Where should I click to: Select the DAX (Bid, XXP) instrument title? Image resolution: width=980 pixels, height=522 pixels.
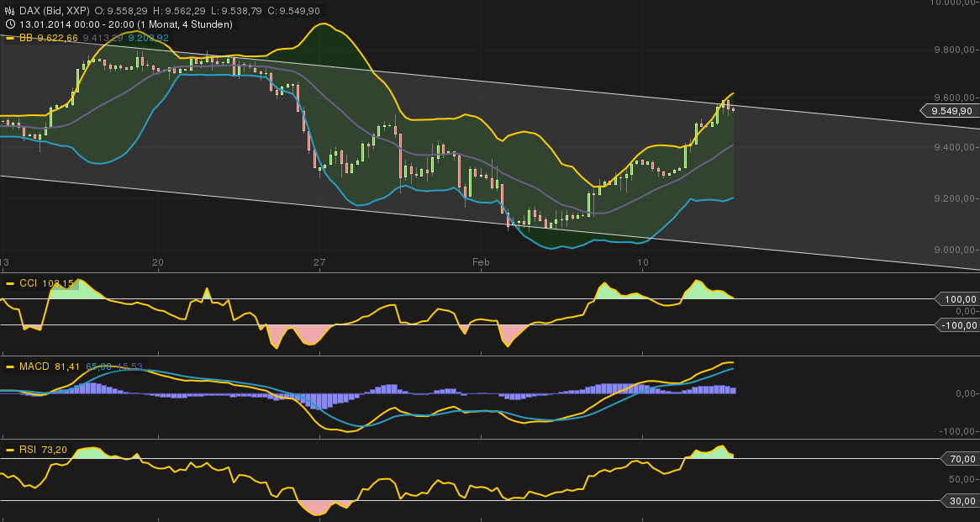click(55, 11)
